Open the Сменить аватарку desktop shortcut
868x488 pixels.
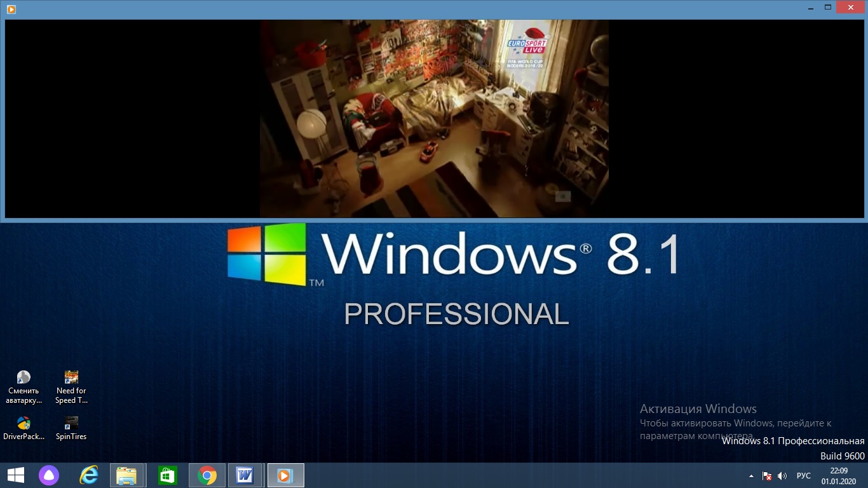pos(24,387)
